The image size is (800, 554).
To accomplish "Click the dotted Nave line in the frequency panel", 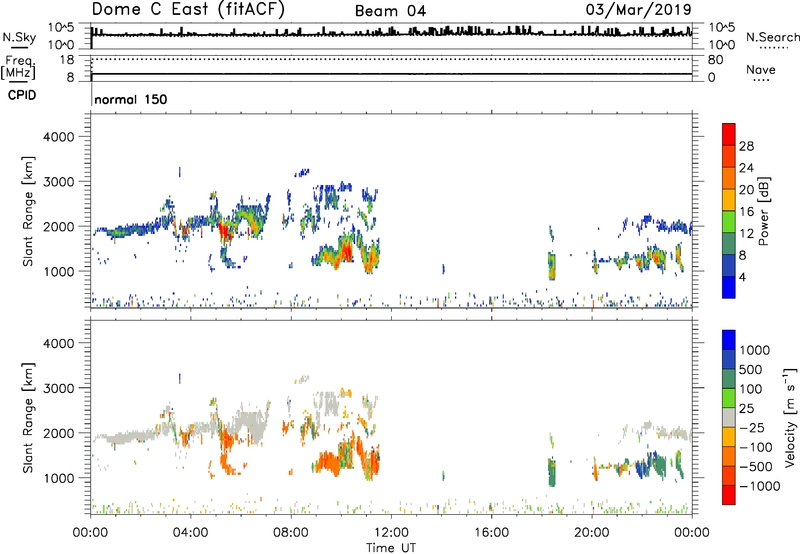I will pos(391,59).
